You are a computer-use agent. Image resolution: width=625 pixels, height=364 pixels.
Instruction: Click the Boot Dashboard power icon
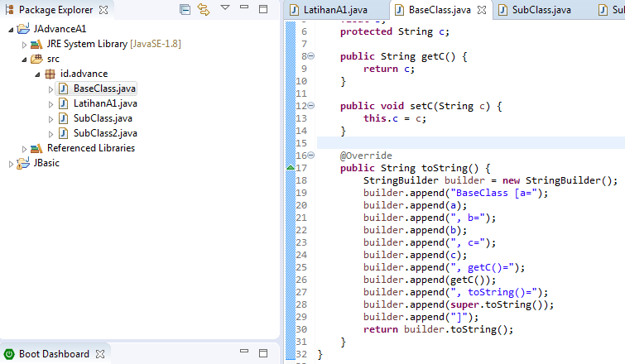tap(9, 354)
